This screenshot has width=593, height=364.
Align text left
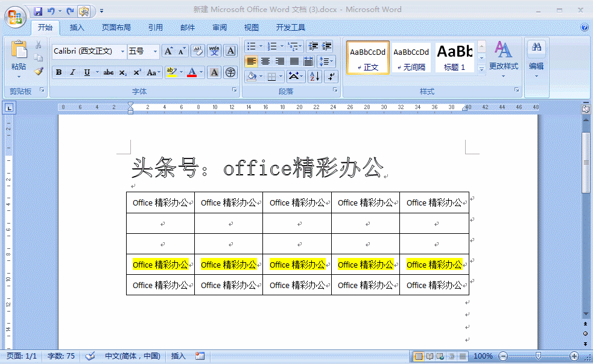(251, 61)
